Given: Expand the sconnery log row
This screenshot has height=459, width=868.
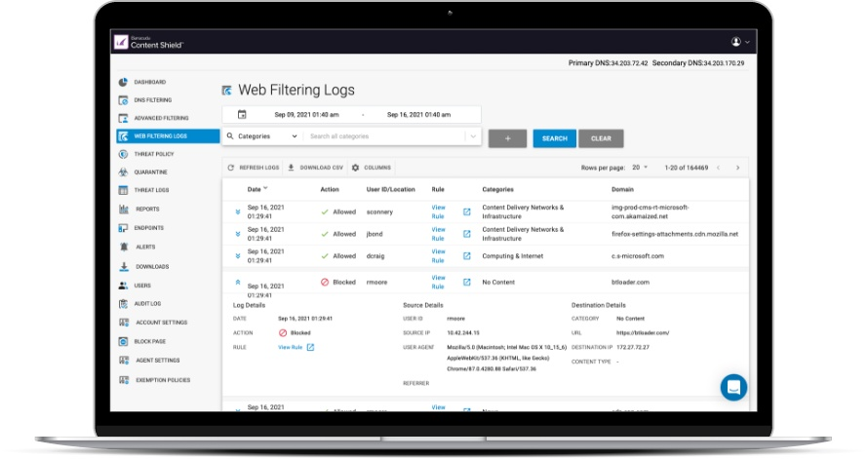Looking at the screenshot, I should [x=238, y=211].
